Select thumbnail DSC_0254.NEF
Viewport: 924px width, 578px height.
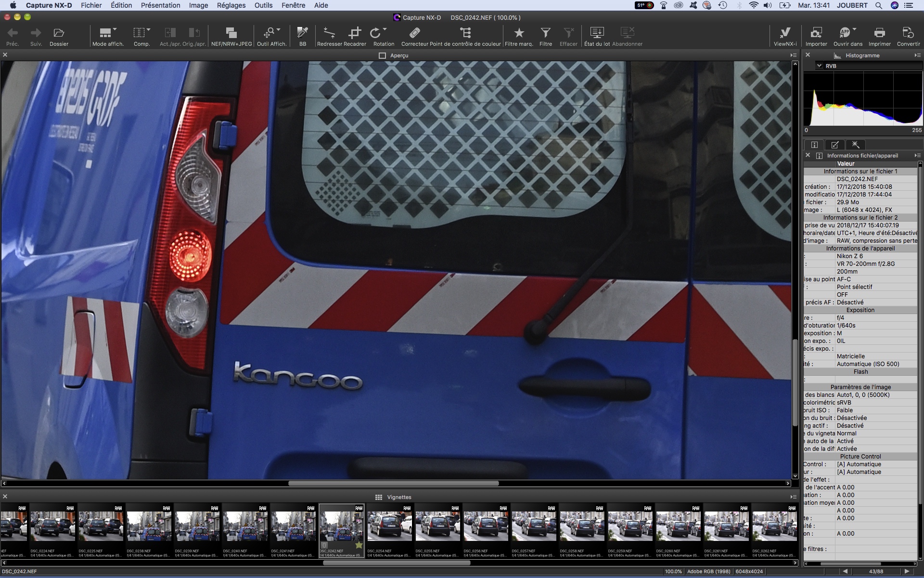pyautogui.click(x=389, y=530)
